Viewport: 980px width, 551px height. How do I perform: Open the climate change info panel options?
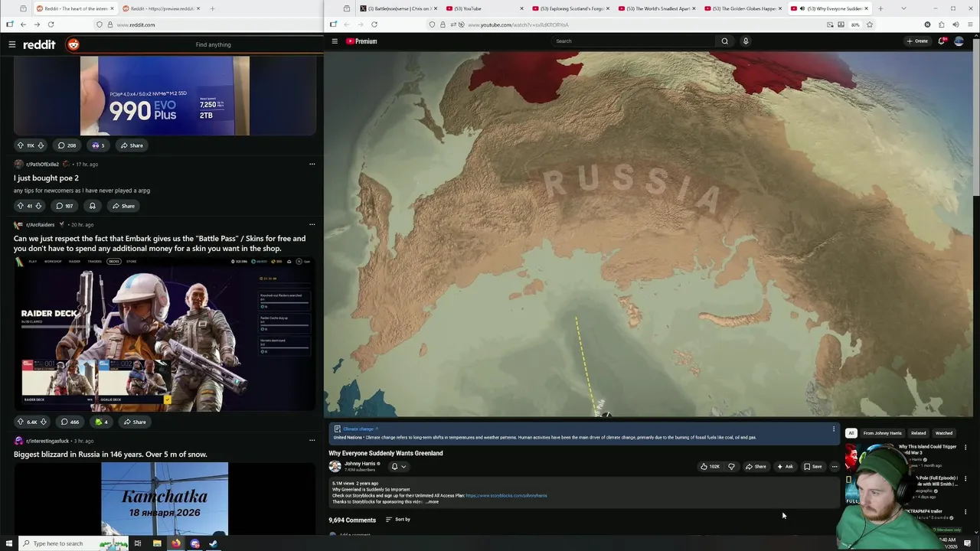click(834, 429)
